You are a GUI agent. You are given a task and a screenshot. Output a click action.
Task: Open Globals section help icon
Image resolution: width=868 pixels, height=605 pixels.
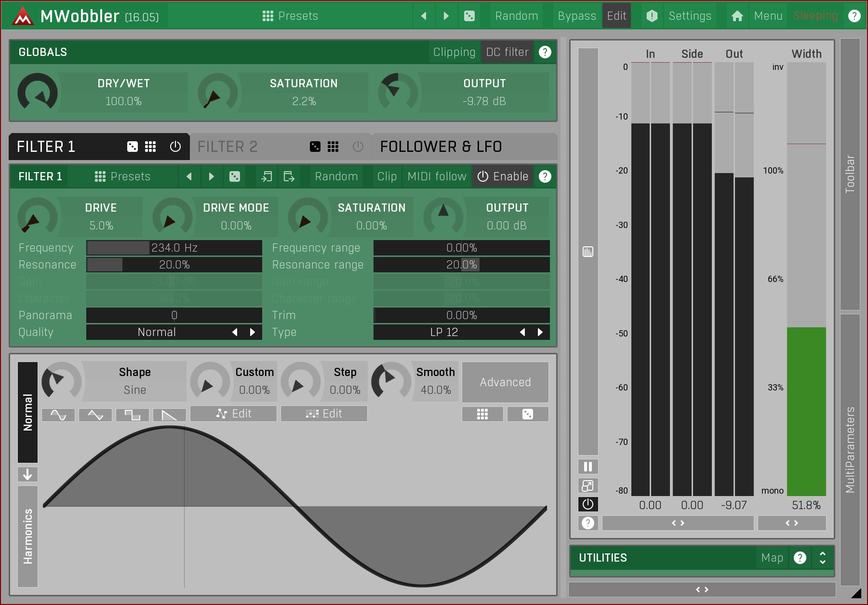545,52
